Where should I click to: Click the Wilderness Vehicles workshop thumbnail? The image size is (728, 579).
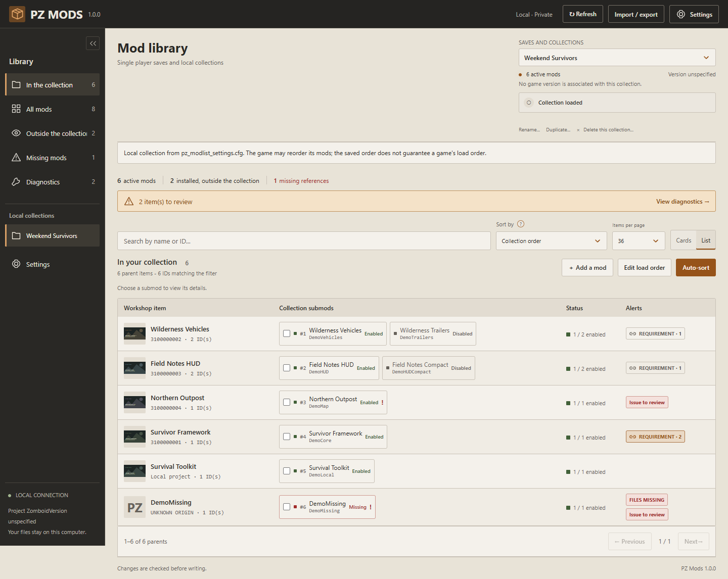click(135, 333)
